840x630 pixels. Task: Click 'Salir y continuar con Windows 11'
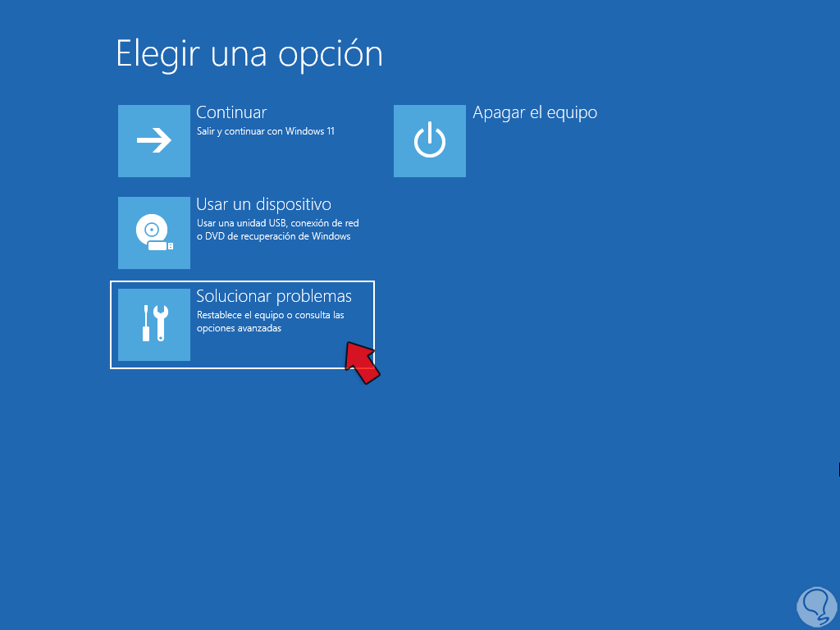click(266, 131)
